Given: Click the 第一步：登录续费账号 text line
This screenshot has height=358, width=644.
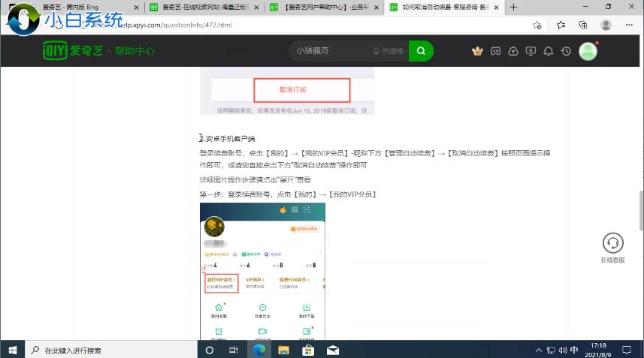Looking at the screenshot, I should pyautogui.click(x=288, y=194).
